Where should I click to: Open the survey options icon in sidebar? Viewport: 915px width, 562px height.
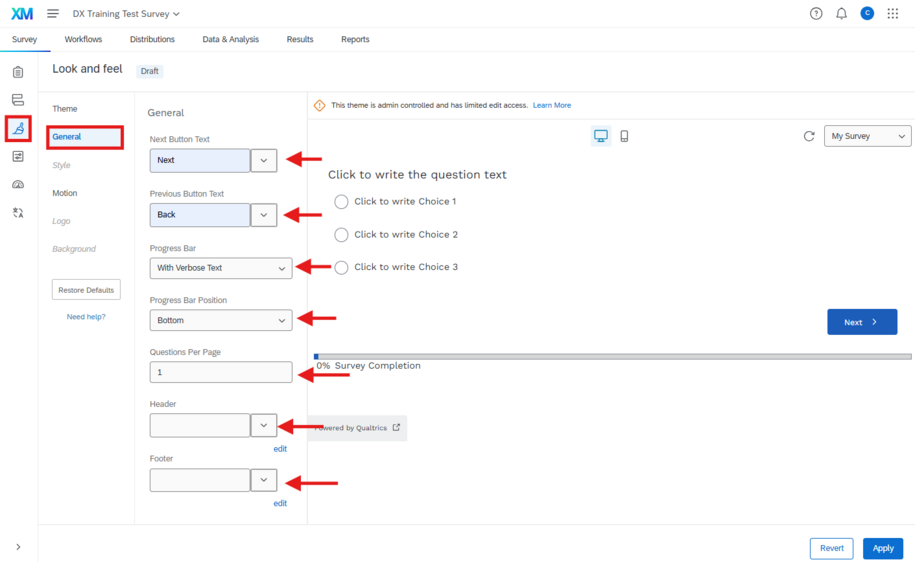tap(18, 156)
